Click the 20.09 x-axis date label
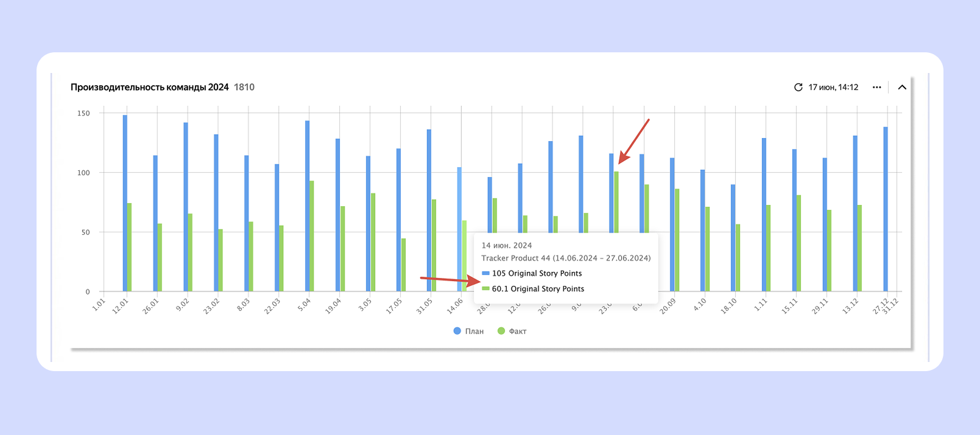 click(x=668, y=305)
